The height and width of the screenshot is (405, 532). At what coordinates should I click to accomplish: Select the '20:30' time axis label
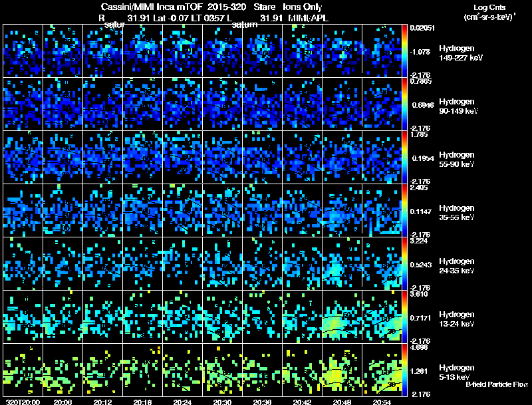[x=222, y=402]
